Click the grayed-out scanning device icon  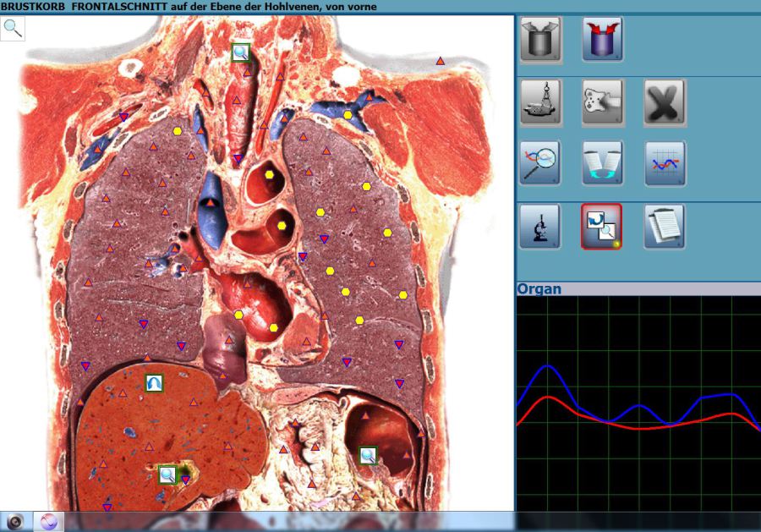pyautogui.click(x=541, y=102)
